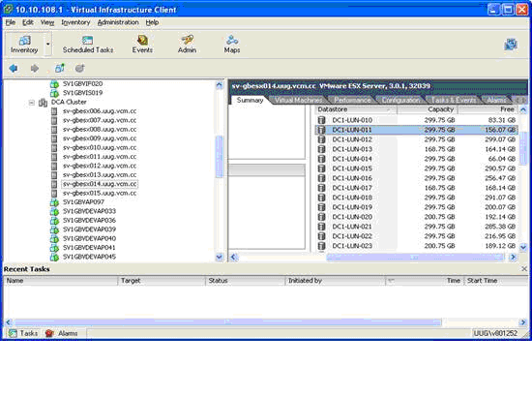Click summary pane horizontal scrollbar thumb
532x397 pixels.
(x=415, y=258)
